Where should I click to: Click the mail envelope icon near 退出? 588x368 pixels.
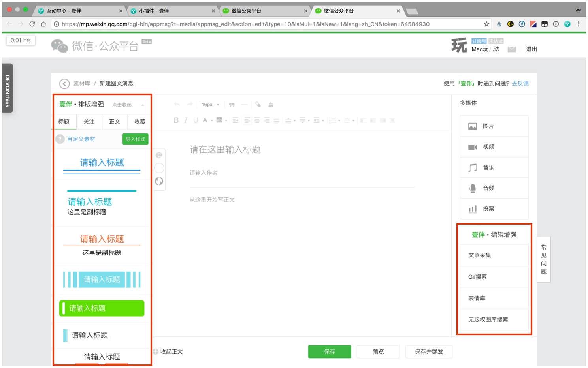coord(512,49)
